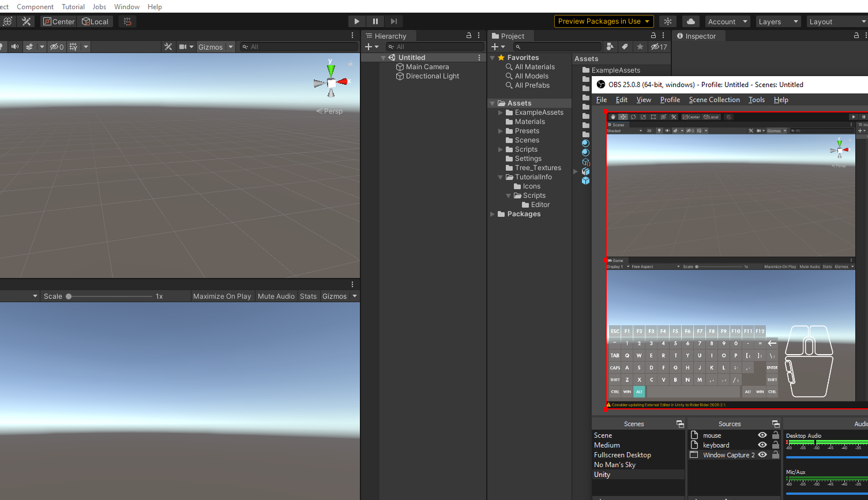Click the grid snapping icon in the toolbar
Viewport: 868px width, 500px height.
pyautogui.click(x=127, y=21)
